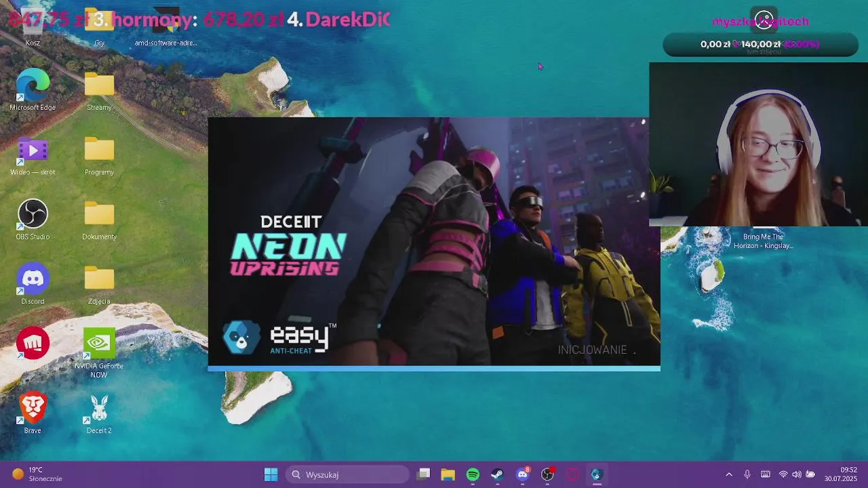Click the speaker volume tray icon

tap(797, 474)
